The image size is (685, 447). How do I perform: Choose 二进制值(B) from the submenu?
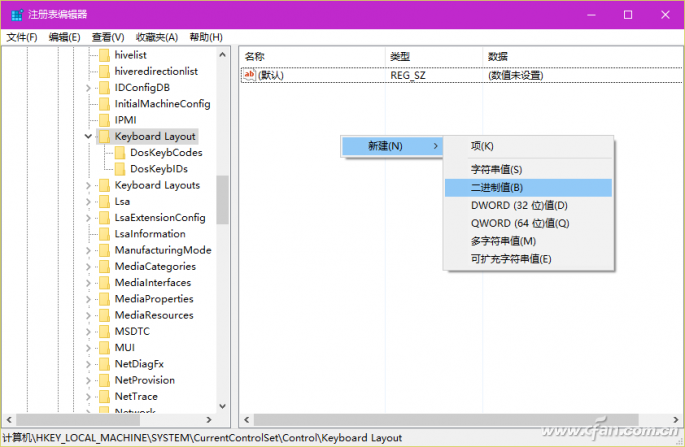click(528, 187)
